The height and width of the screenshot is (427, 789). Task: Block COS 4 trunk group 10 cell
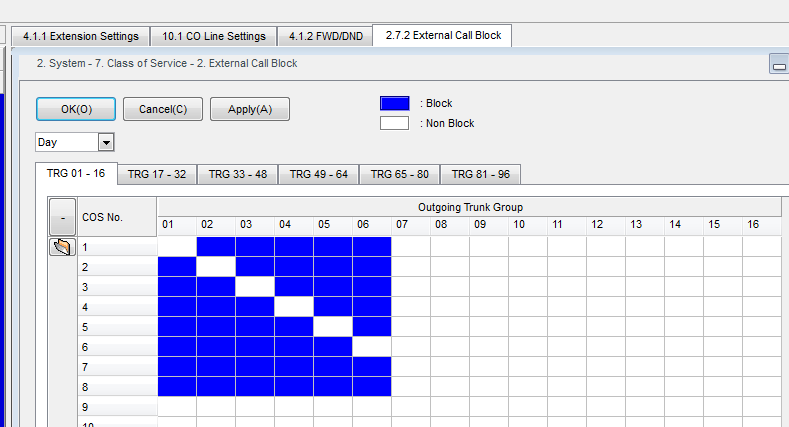click(x=528, y=307)
